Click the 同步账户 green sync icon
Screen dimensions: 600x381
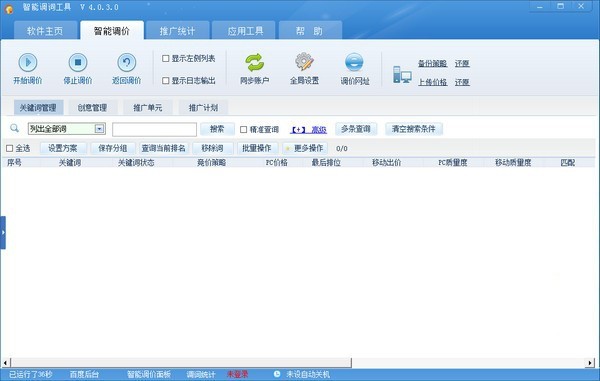[254, 62]
